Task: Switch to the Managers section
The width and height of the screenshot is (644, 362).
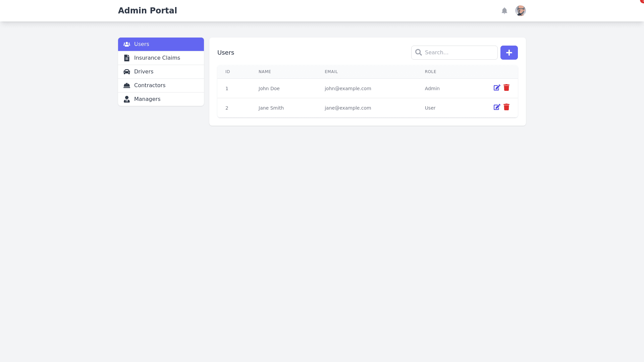Action: tap(147, 99)
